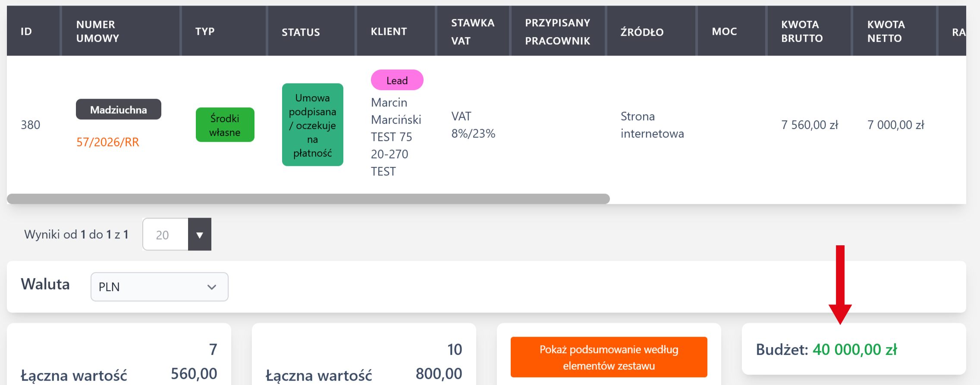Sort by the ID column header
This screenshot has height=385, width=980.
point(26,31)
